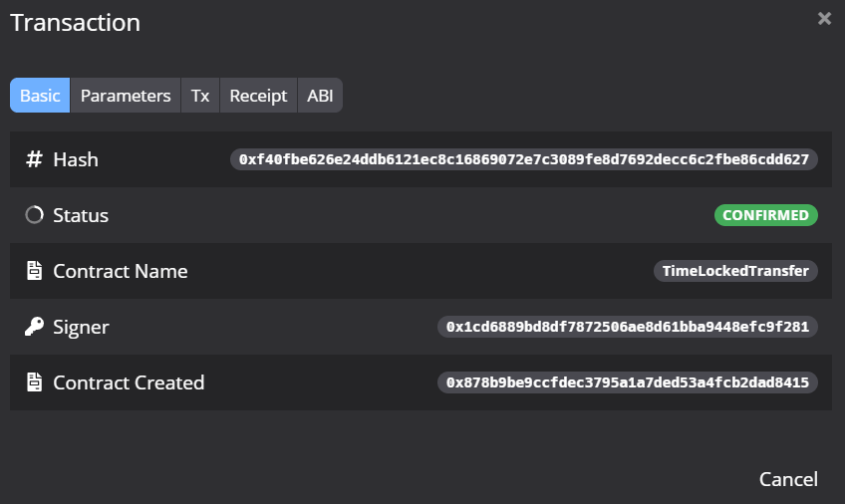This screenshot has height=504, width=845.
Task: Click the Contract Name document icon
Action: [x=34, y=271]
